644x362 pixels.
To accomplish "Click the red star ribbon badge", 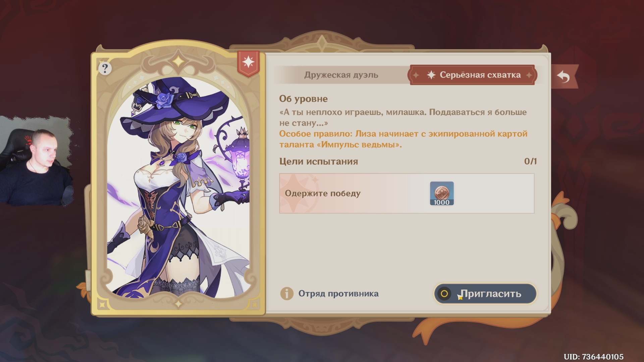I will [x=249, y=63].
